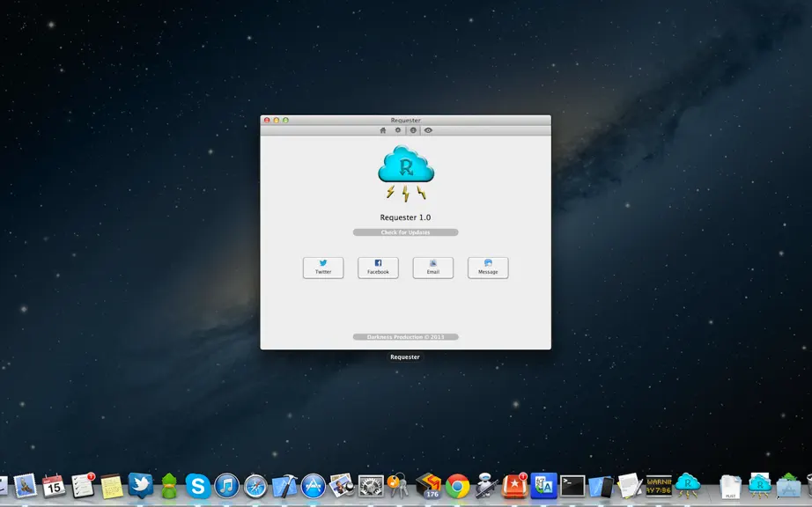Open Safari compass icon in Dock
The width and height of the screenshot is (812, 507).
[x=255, y=486]
